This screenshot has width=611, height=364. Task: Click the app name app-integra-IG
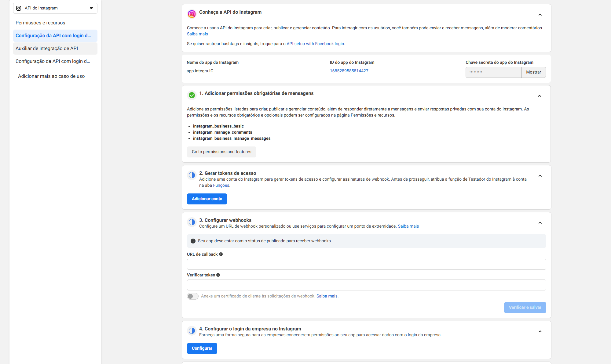coord(200,71)
